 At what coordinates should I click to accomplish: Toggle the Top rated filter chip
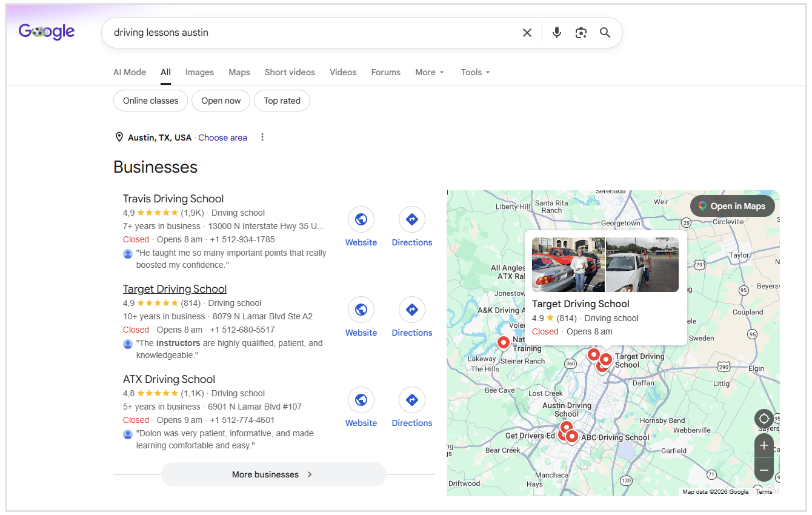coord(282,101)
